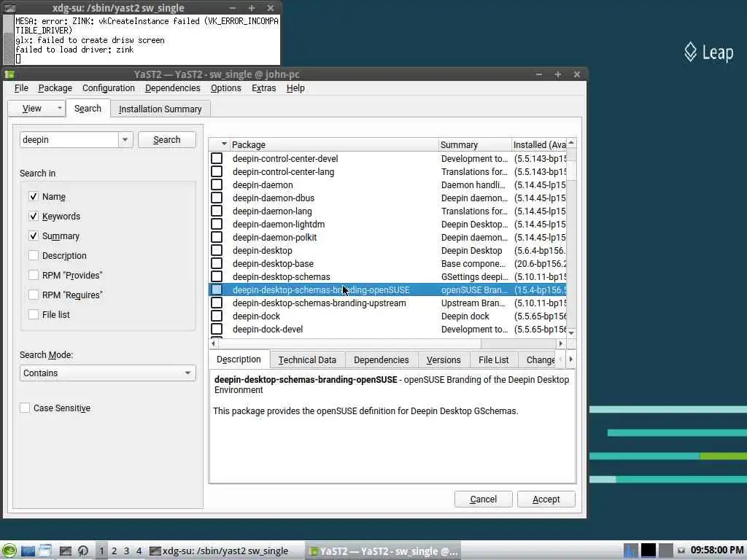This screenshot has width=747, height=560.
Task: Open the file manager taskbar icon
Action: [x=45, y=551]
